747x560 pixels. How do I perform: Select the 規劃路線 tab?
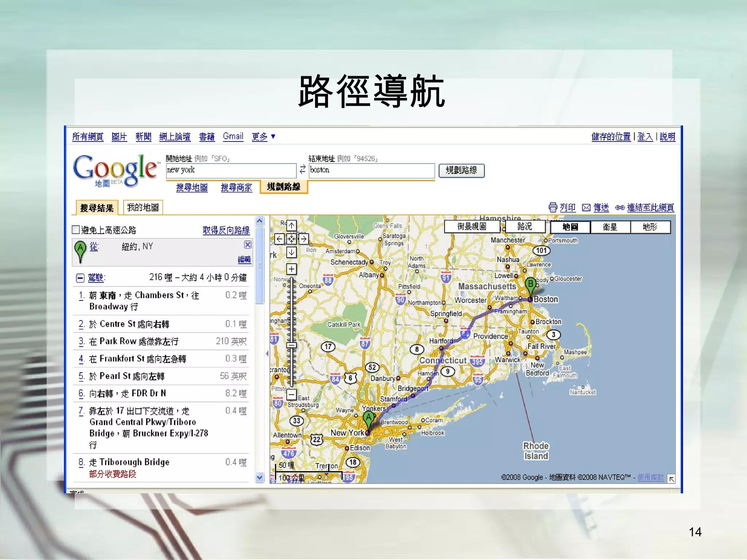click(x=284, y=187)
